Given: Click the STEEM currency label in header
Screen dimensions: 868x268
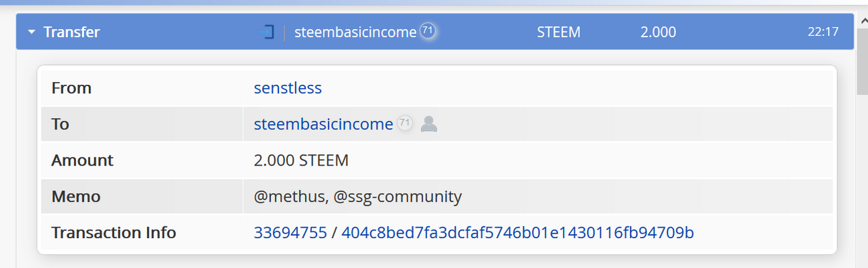Looking at the screenshot, I should tap(559, 32).
